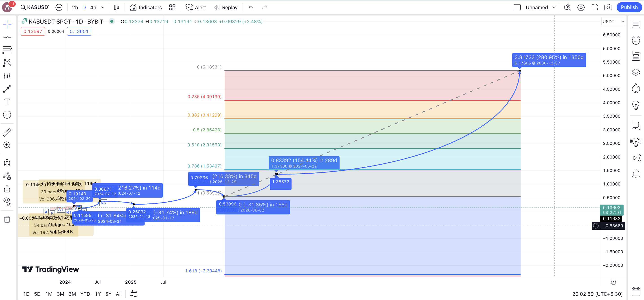Switch to the 4h timeframe
The image size is (644, 300).
[93, 7]
